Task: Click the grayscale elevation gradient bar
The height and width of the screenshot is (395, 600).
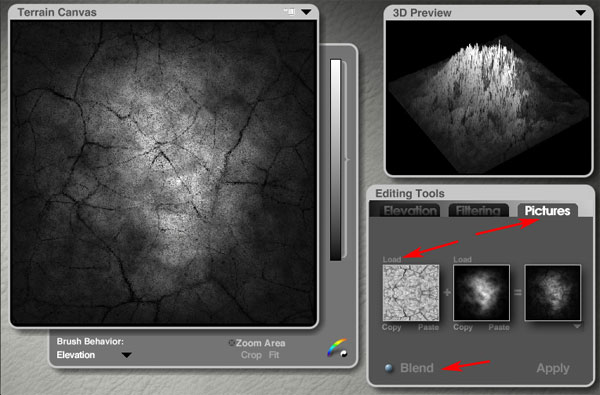Action: [x=336, y=160]
